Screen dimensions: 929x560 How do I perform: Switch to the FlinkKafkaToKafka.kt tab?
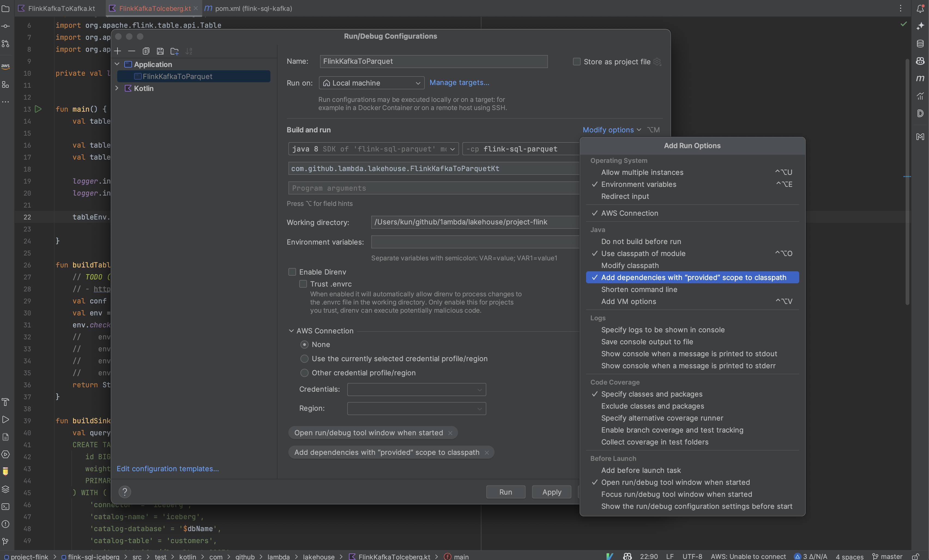pos(61,8)
